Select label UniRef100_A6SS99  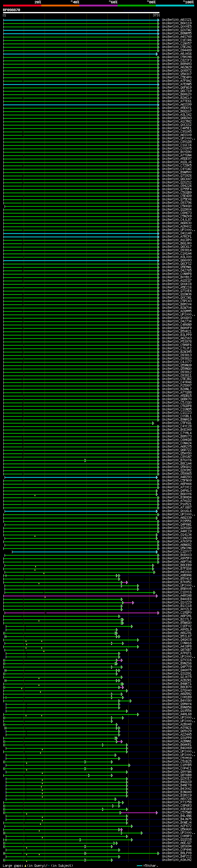pyautogui.click(x=177, y=105)
